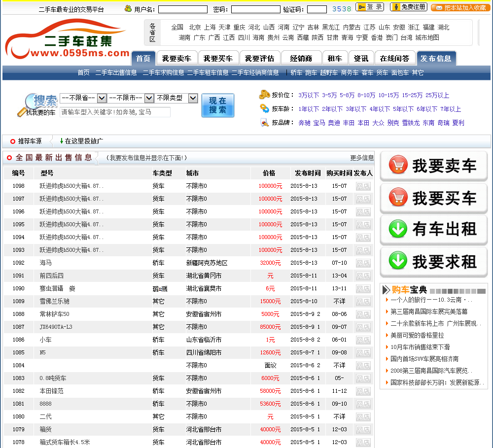Filter by price 3万以下
This screenshot has height=448, width=493.
pyautogui.click(x=309, y=95)
